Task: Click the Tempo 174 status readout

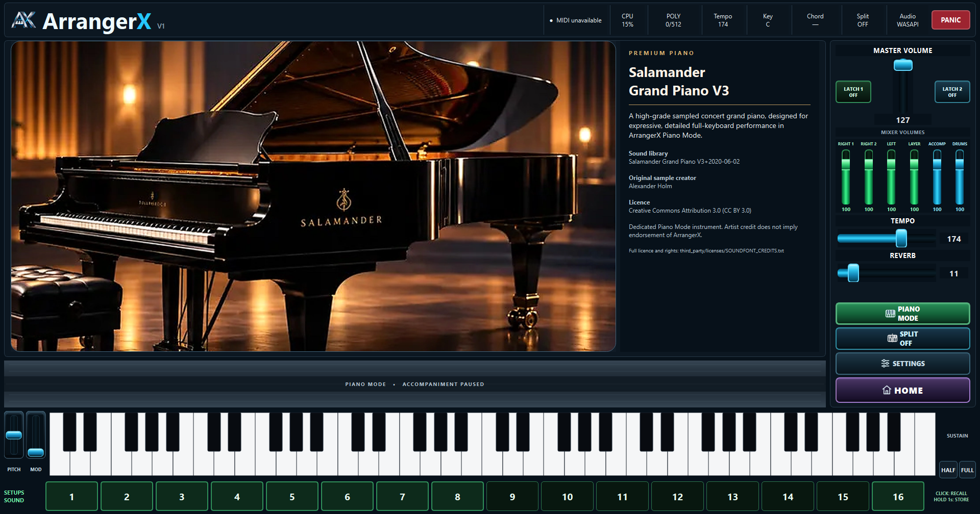Action: point(723,20)
